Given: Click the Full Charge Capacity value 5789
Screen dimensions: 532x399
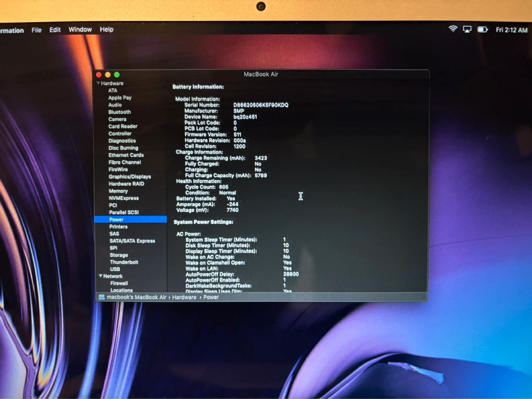Looking at the screenshot, I should [261, 175].
